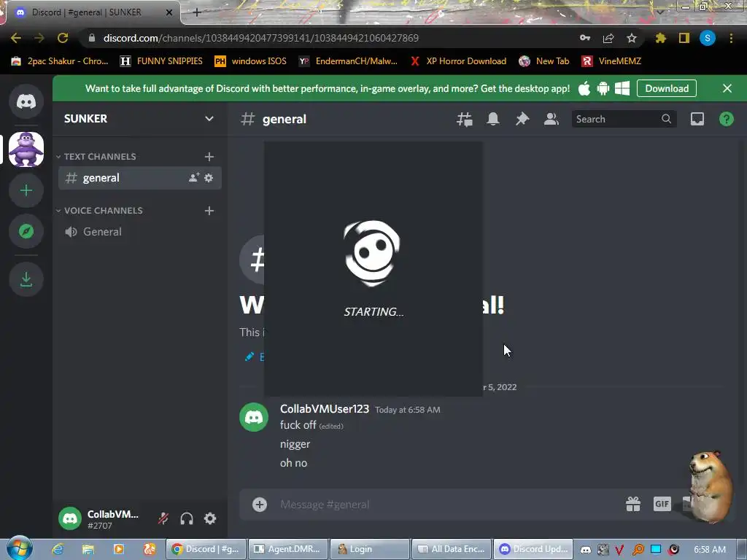Click the download apps icon in server list
747x560 pixels.
tap(26, 279)
